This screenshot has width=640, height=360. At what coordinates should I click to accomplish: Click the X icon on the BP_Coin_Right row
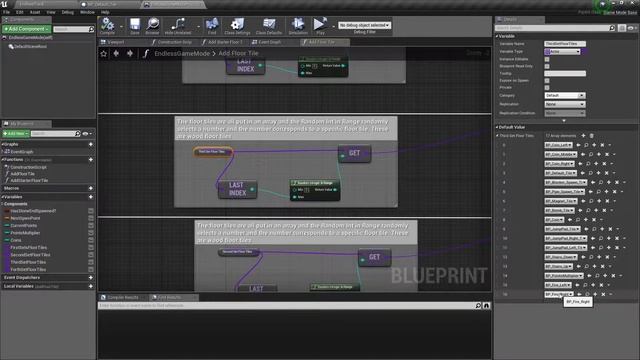604,164
